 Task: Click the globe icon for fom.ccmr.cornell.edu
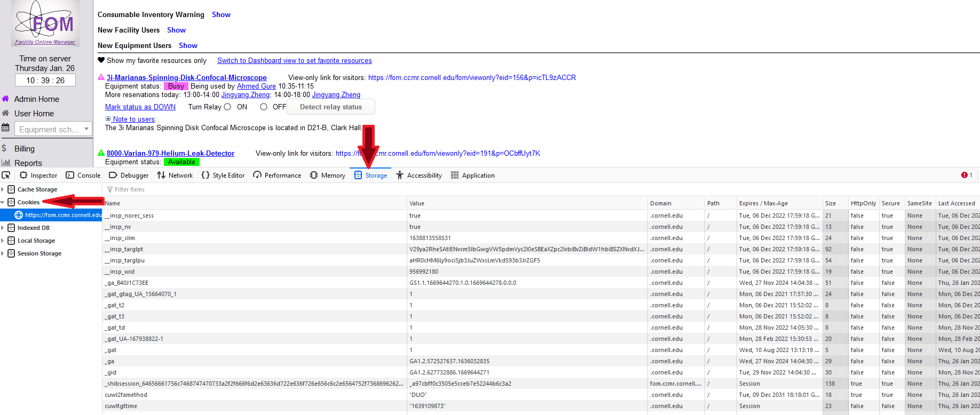tap(19, 215)
